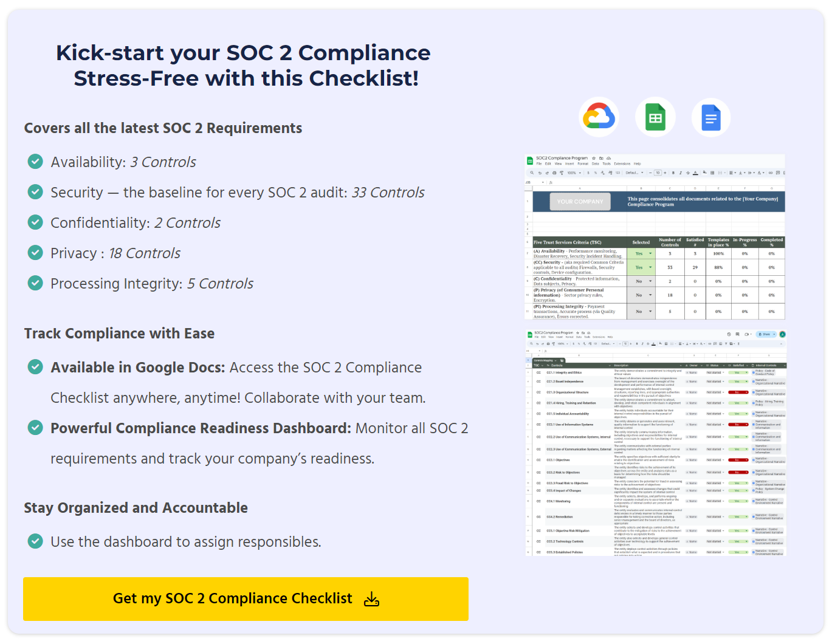832x644 pixels.
Task: Star the SOC2 Compliance Program file
Action: pyautogui.click(x=593, y=158)
